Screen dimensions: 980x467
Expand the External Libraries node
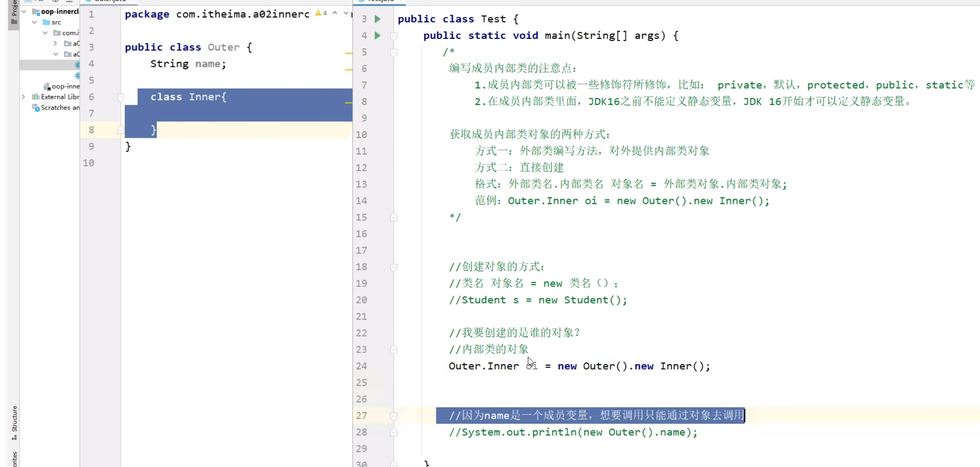pyautogui.click(x=23, y=97)
